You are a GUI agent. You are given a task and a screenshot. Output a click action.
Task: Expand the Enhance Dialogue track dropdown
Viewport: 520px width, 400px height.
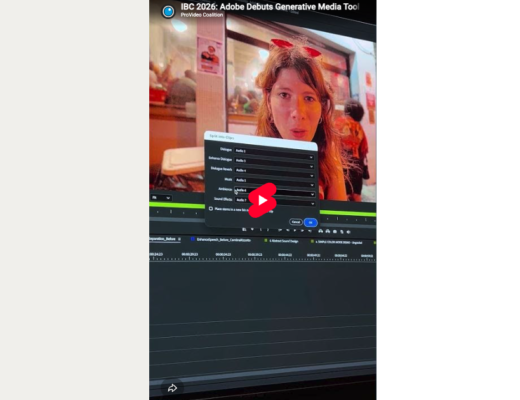click(274, 162)
